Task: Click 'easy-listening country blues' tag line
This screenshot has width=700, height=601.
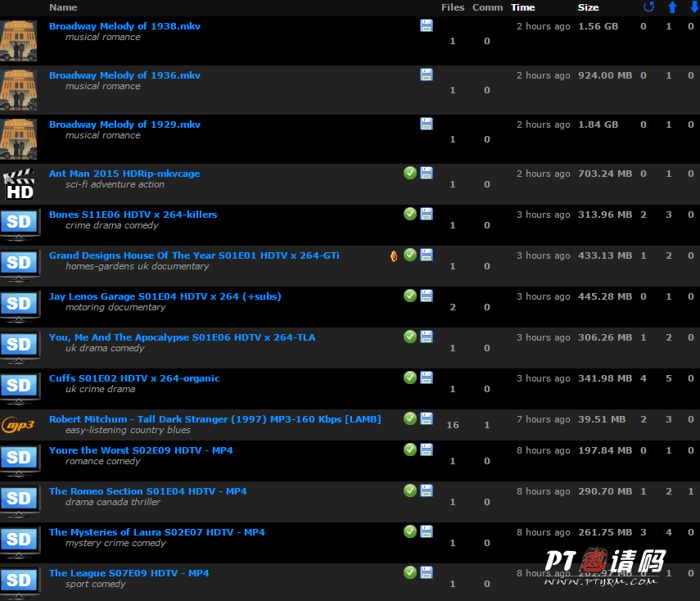Action: point(128,430)
